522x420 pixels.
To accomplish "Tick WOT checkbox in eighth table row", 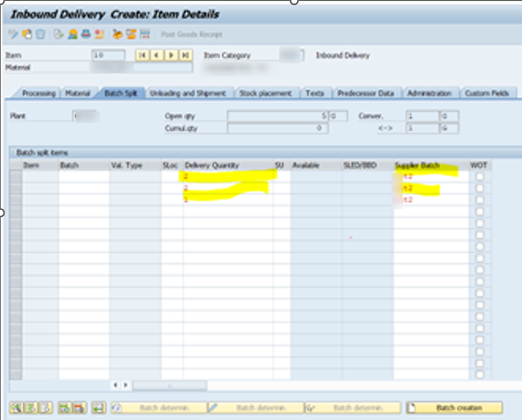I will (480, 258).
